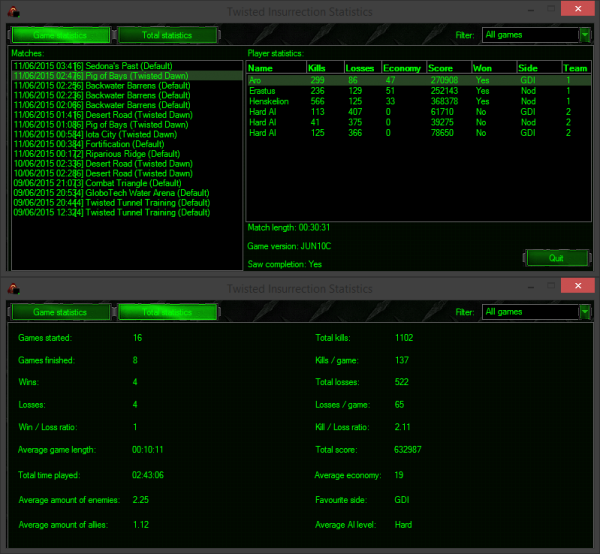Select the Iota City (Twisted Dawn) match
Screen dimensions: 600x554
[x=127, y=134]
